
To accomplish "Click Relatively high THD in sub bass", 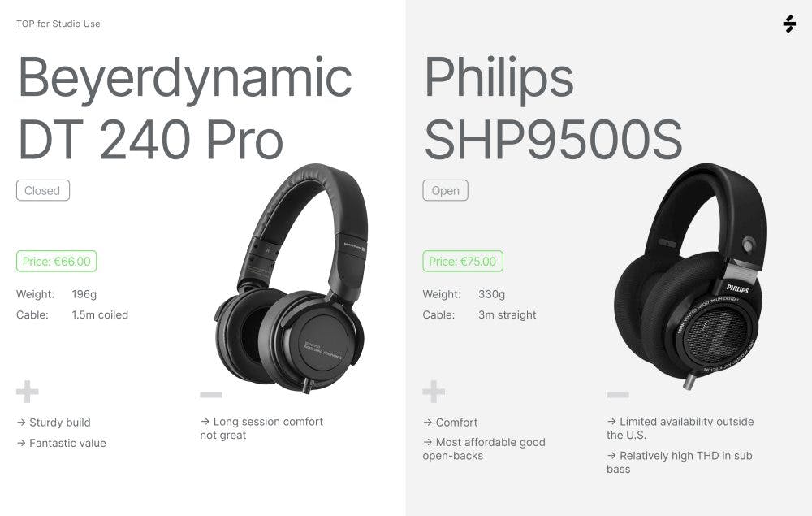I will click(680, 462).
